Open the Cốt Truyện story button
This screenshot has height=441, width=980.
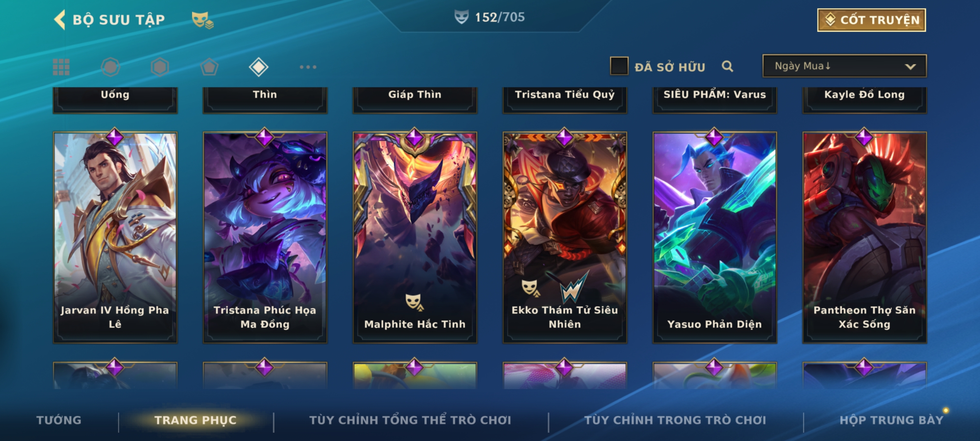tap(871, 20)
